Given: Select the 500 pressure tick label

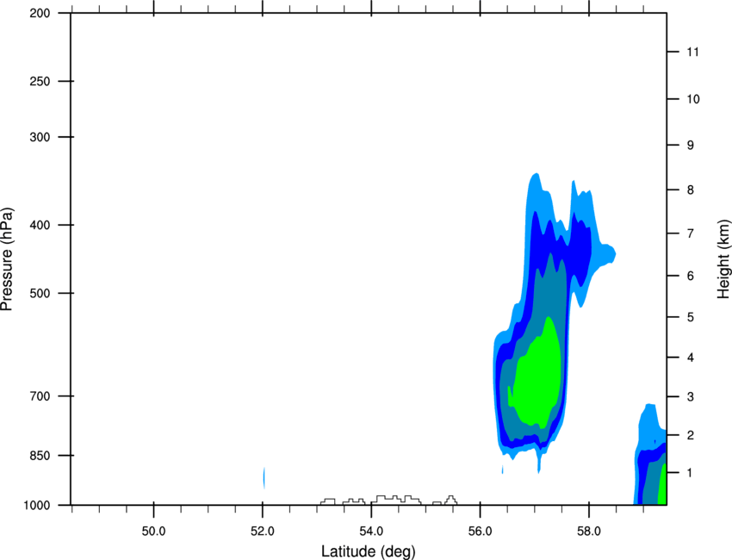Looking at the screenshot, I should pyautogui.click(x=40, y=293).
